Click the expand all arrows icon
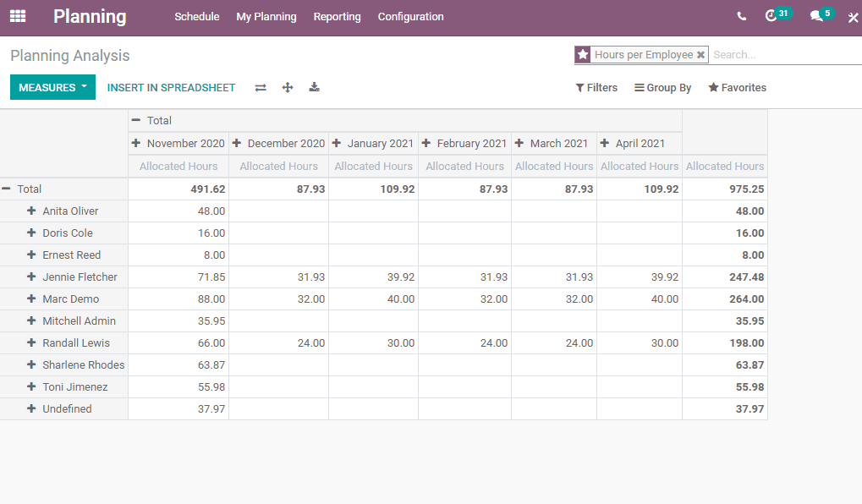The width and height of the screenshot is (862, 504). (288, 87)
